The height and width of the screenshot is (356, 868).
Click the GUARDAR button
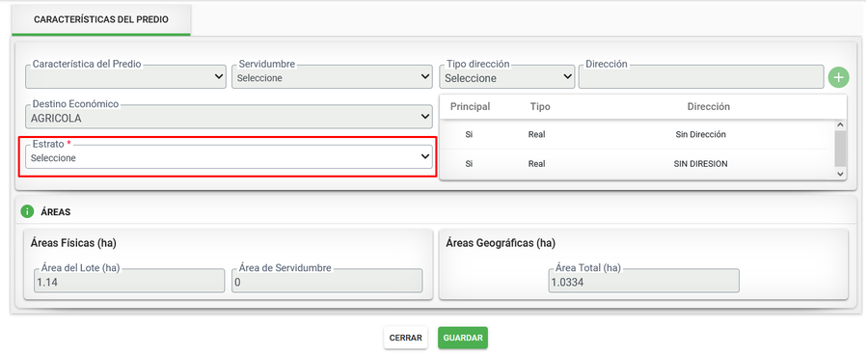pyautogui.click(x=463, y=338)
